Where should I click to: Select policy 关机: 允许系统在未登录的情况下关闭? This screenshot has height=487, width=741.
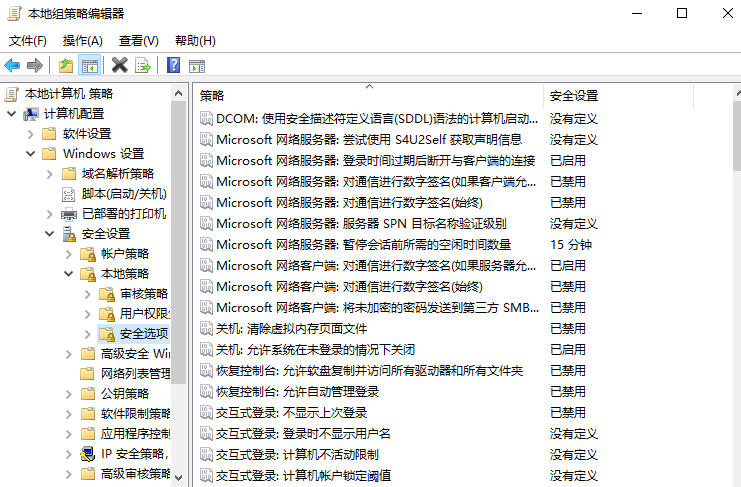(315, 350)
